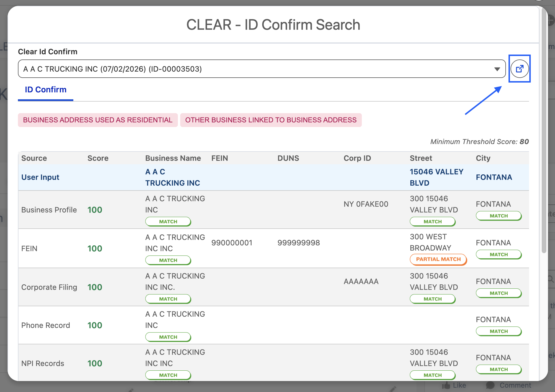Click the Score column header
The width and height of the screenshot is (555, 392).
(98, 158)
